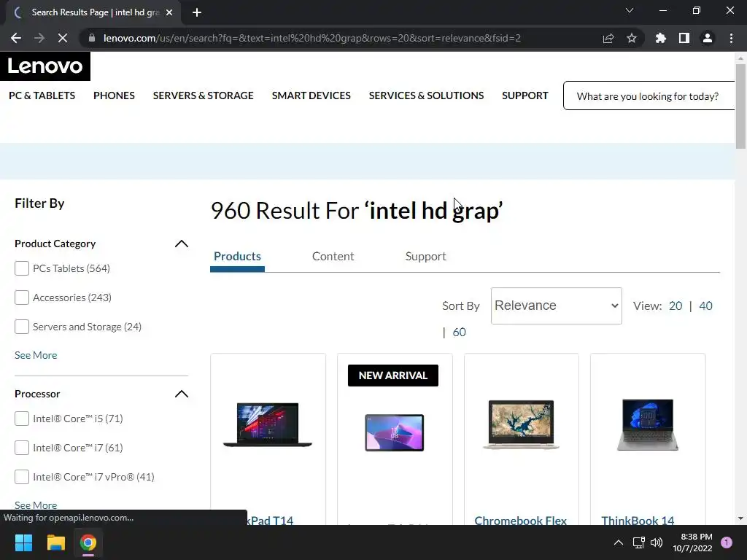Open a new browser tab
Screen dimensions: 747x560
pos(197,12)
